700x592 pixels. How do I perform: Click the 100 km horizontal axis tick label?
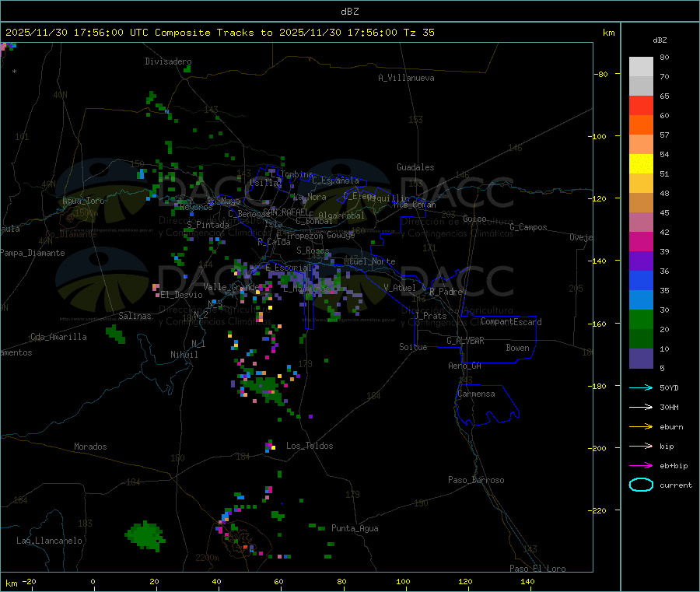tap(403, 581)
